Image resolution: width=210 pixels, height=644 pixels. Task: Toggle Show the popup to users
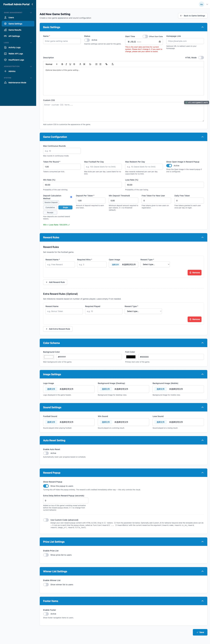coord(46,486)
